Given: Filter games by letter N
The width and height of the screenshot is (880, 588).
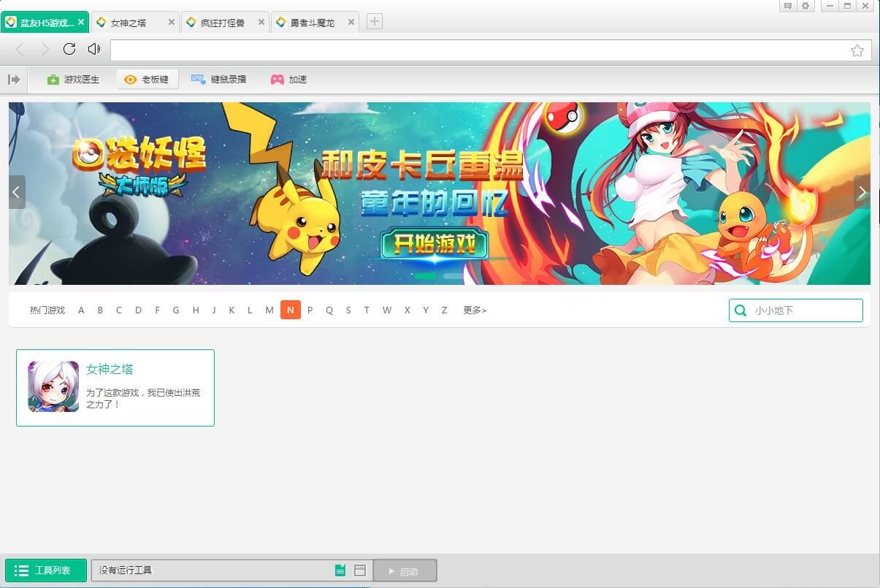Looking at the screenshot, I should 290,310.
